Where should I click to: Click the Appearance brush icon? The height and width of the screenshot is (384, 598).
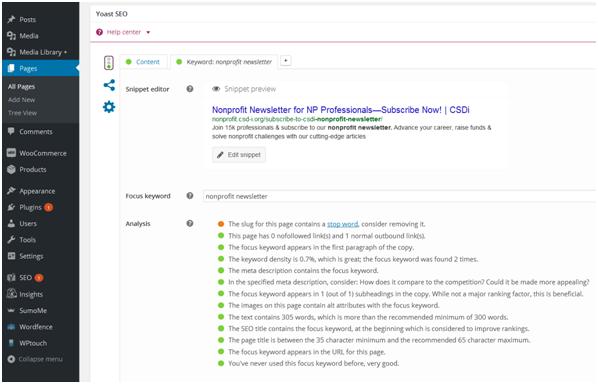pyautogui.click(x=11, y=191)
